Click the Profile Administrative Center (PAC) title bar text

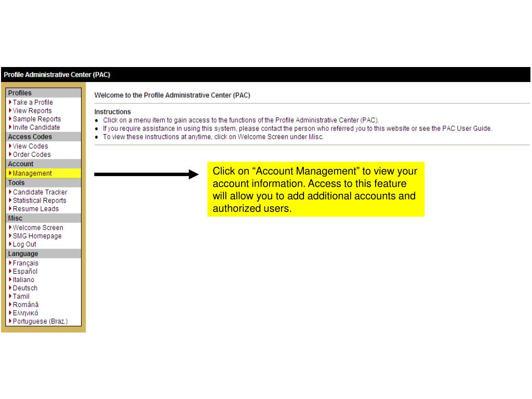(57, 75)
